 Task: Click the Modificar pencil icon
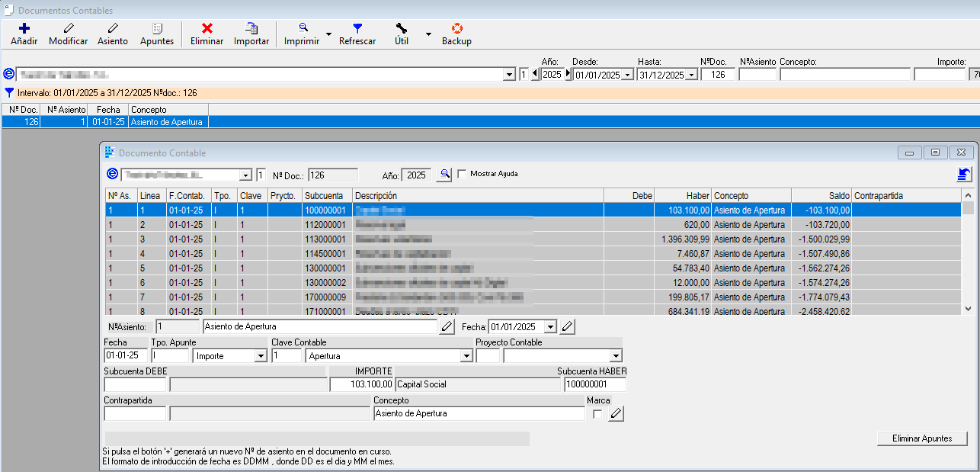point(68,28)
